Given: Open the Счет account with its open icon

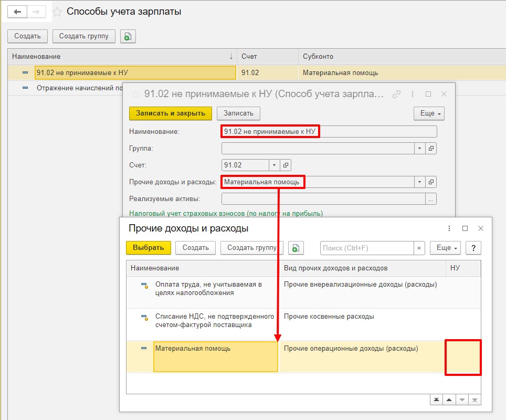Looking at the screenshot, I should 286,165.
